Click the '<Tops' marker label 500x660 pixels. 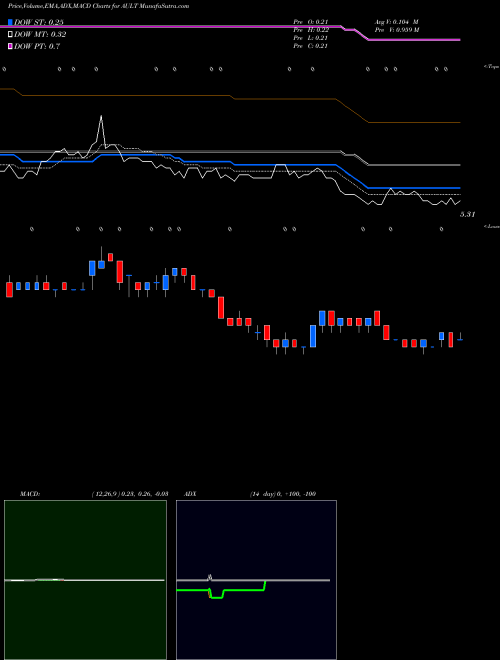coord(492,67)
